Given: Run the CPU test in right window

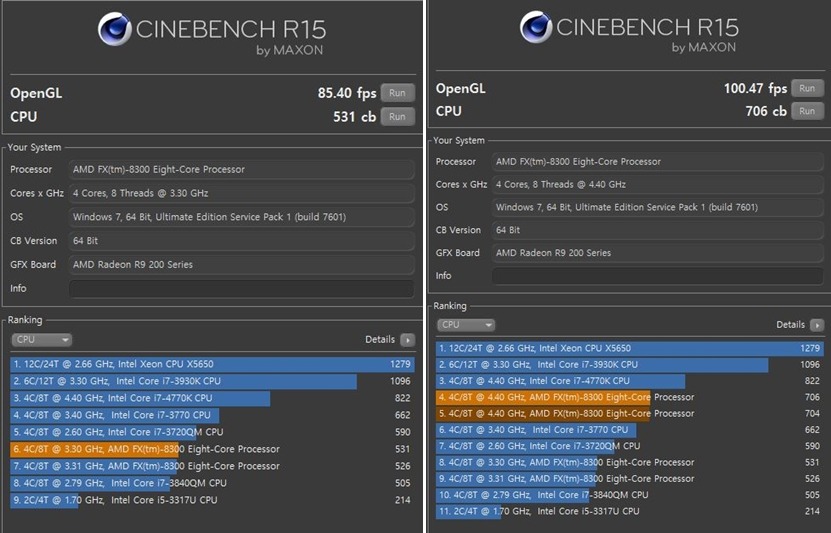Looking at the screenshot, I should 807,111.
